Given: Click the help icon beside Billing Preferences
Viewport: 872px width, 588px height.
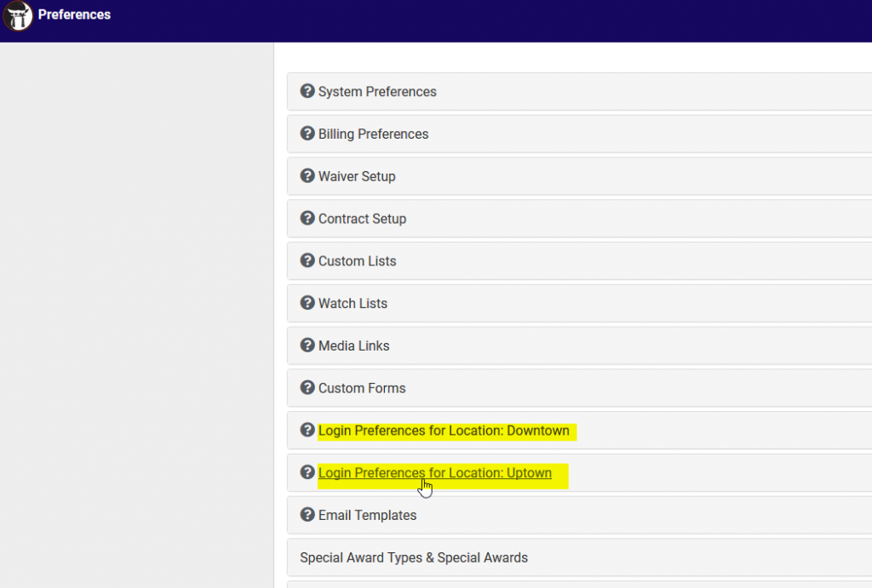Looking at the screenshot, I should pyautogui.click(x=307, y=134).
